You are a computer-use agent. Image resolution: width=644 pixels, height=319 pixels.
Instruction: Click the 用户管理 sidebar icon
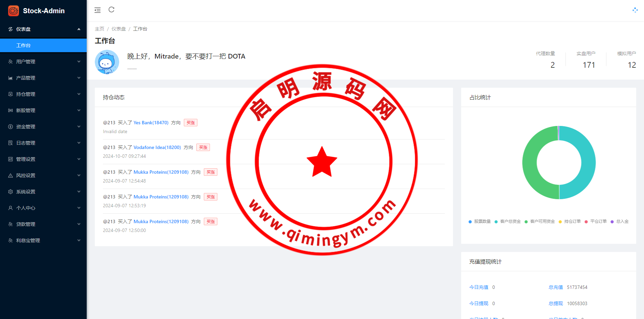tap(10, 62)
